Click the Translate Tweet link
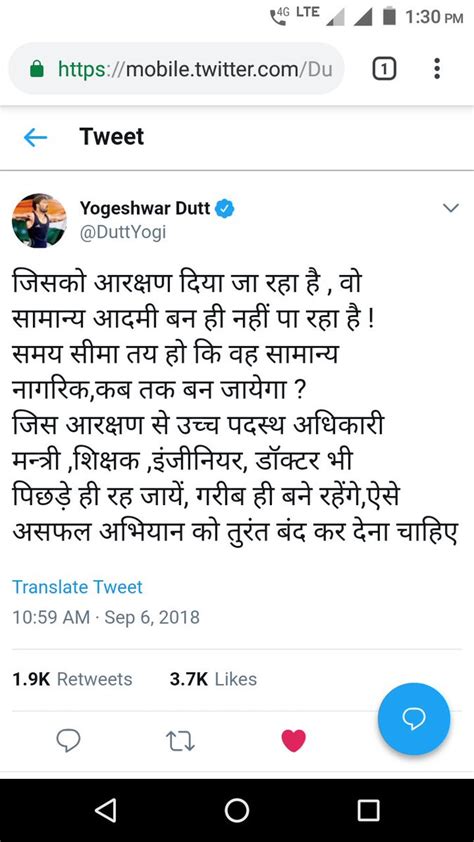Viewport: 474px width, 842px height. click(77, 587)
